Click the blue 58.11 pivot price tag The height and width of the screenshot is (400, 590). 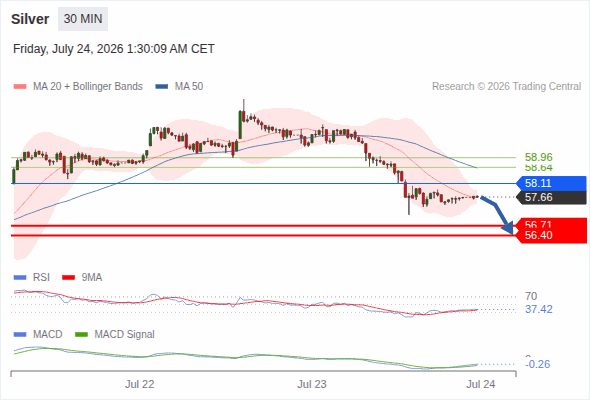point(551,183)
